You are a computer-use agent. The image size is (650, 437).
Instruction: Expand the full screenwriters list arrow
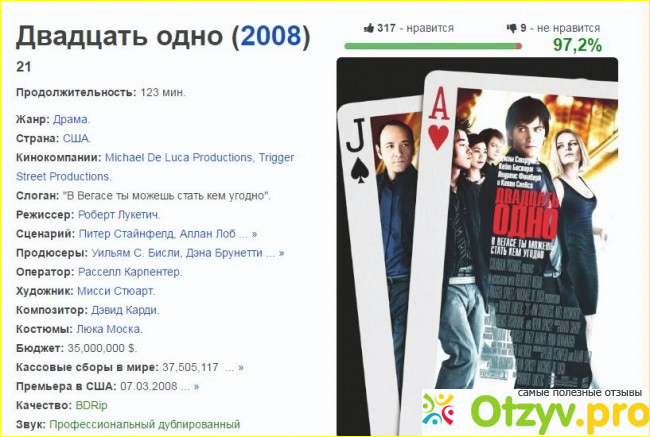254,234
